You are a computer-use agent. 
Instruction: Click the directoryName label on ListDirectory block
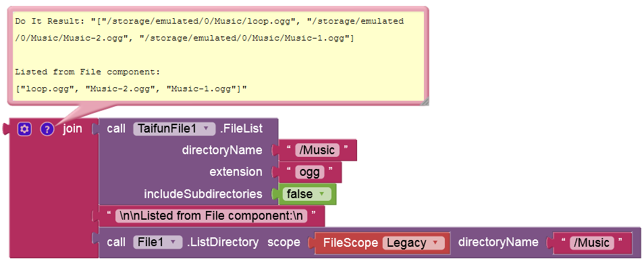[x=498, y=242]
